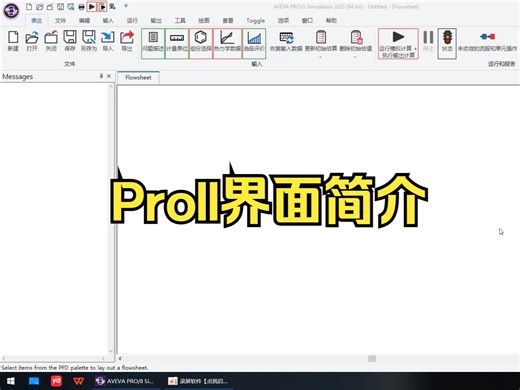Click Messages panel scroll-down arrow
This screenshot has height=390, width=520.
[x=111, y=351]
